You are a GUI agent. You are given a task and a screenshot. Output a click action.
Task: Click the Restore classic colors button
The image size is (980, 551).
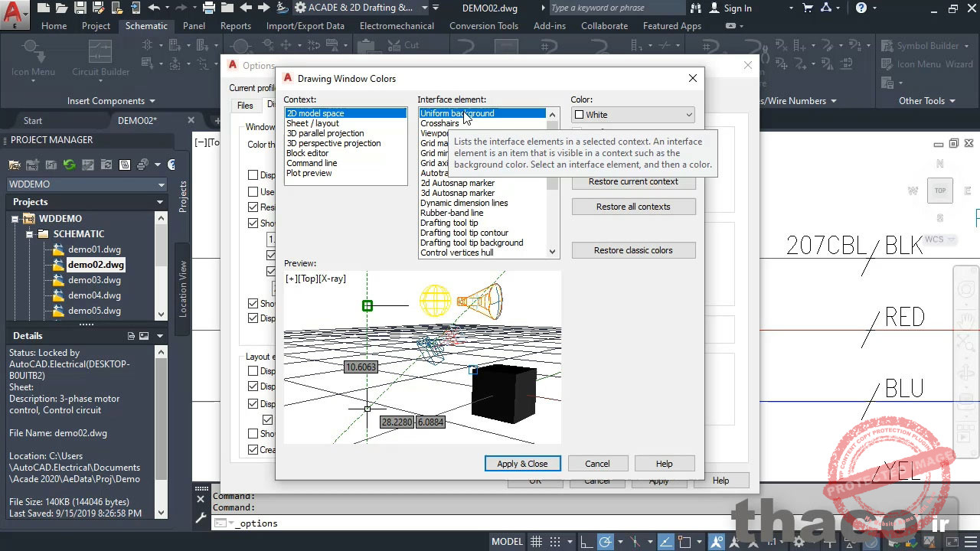(x=633, y=249)
